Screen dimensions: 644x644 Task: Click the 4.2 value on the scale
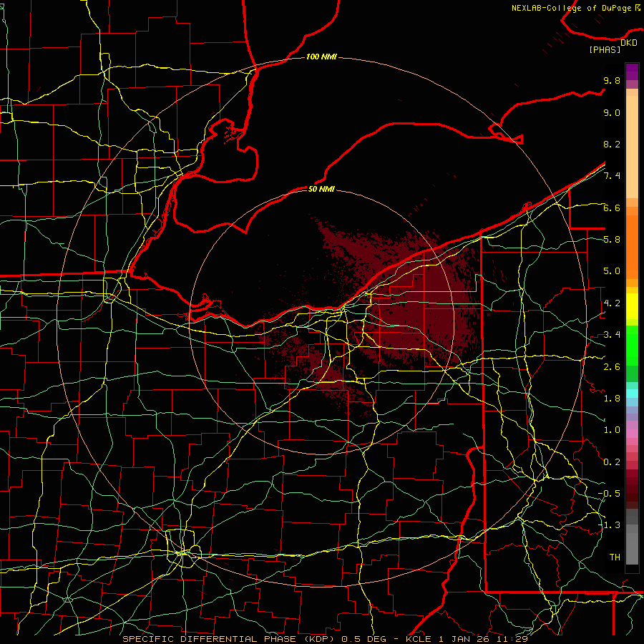[x=612, y=303]
